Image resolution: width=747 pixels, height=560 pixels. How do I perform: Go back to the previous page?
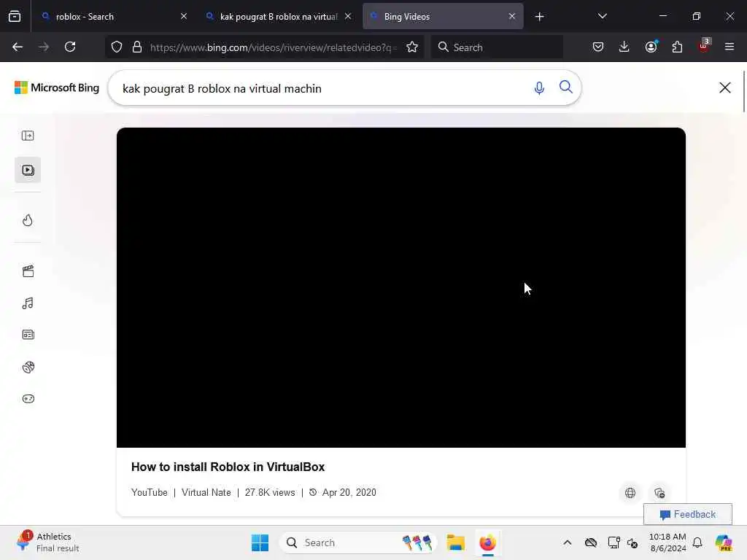tap(18, 47)
